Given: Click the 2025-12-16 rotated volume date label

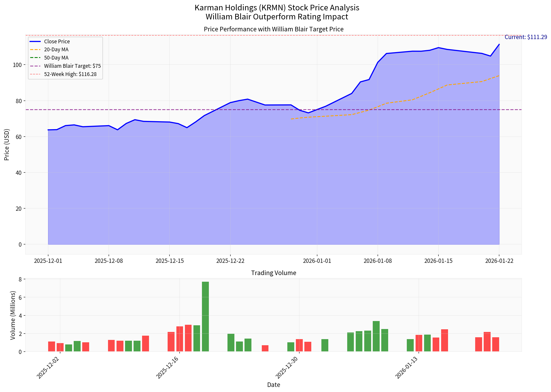Looking at the screenshot, I should (x=168, y=368).
